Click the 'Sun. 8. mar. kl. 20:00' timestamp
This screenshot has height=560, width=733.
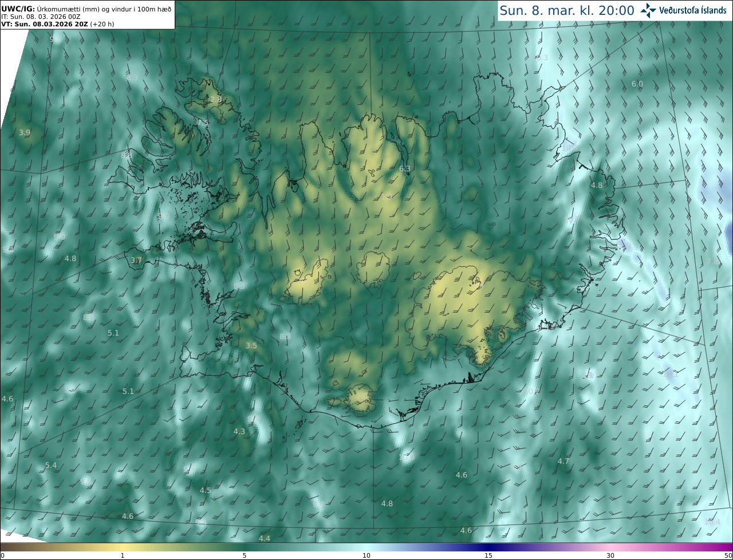pyautogui.click(x=566, y=10)
